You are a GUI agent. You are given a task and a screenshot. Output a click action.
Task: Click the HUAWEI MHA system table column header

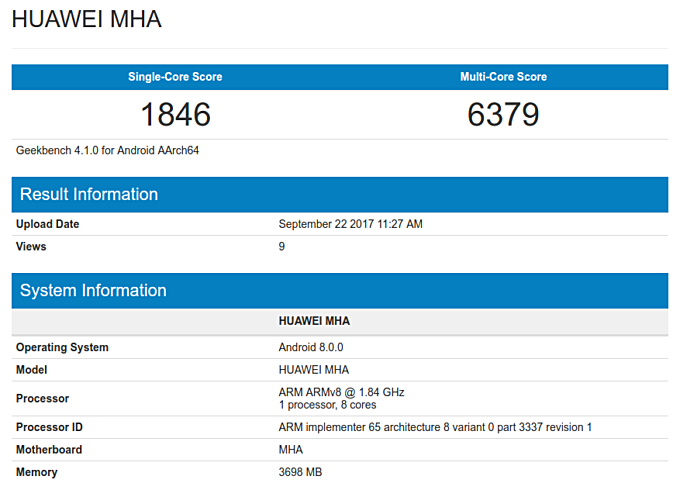pos(314,322)
